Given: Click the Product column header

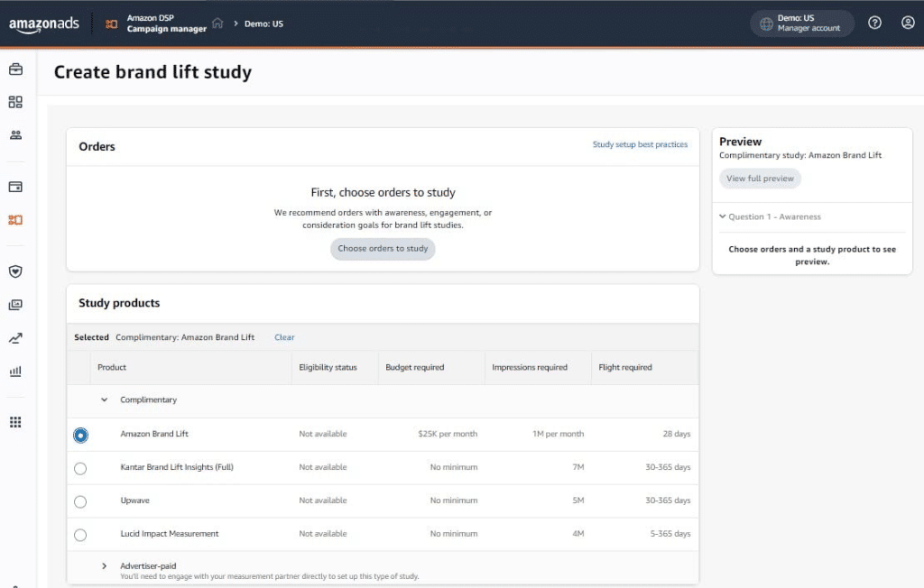Looking at the screenshot, I should click(112, 367).
